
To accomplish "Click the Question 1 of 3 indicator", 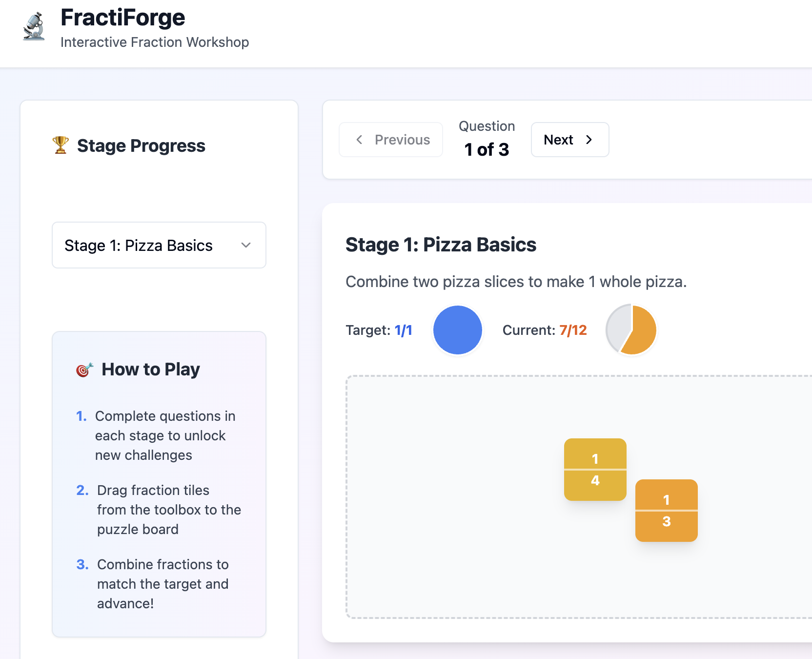I will 487,140.
